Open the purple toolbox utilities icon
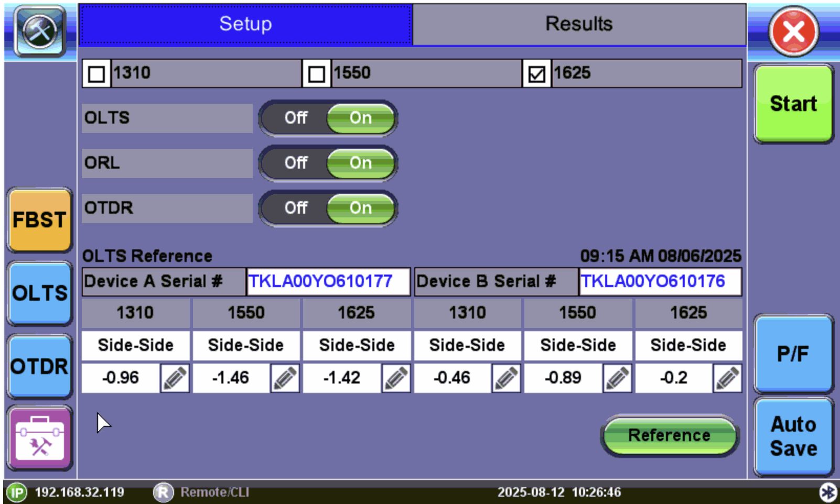This screenshot has width=840, height=504. point(40,438)
